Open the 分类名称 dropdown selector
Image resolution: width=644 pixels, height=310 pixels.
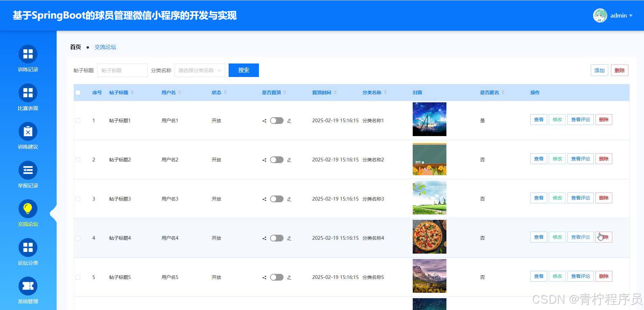coord(200,70)
